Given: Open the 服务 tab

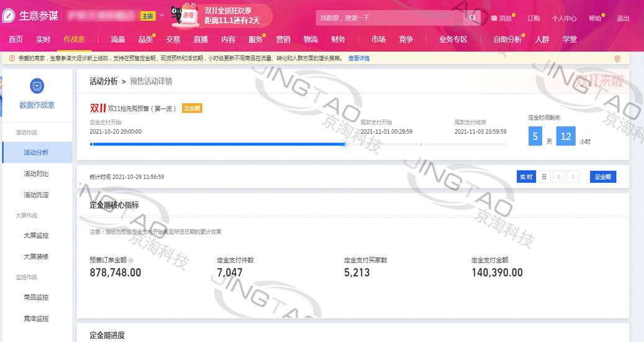Looking at the screenshot, I should click(255, 39).
